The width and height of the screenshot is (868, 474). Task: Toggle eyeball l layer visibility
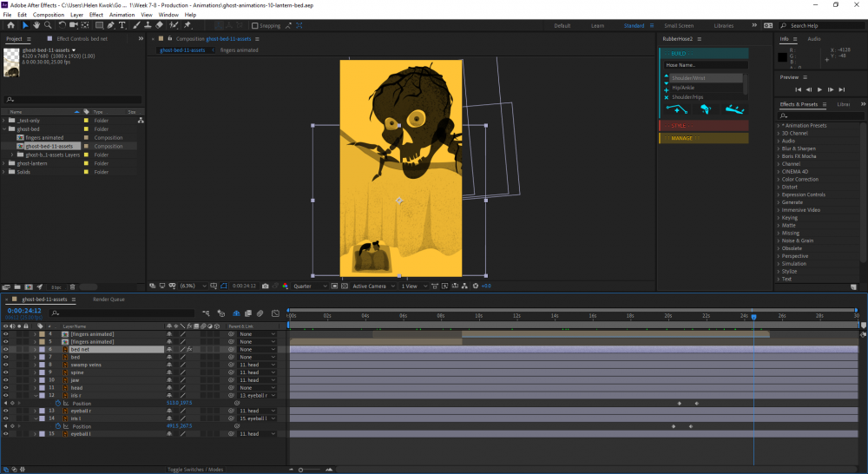pyautogui.click(x=5, y=434)
